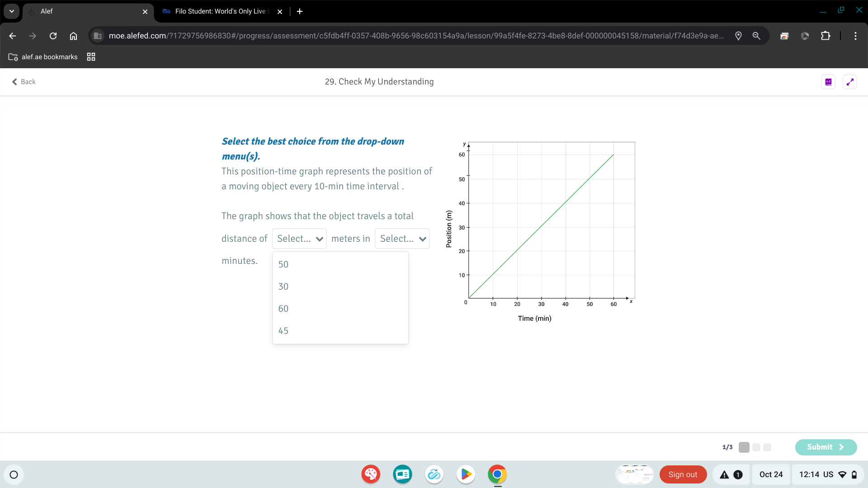
Task: Open Chrome three-dot menu
Action: (855, 36)
